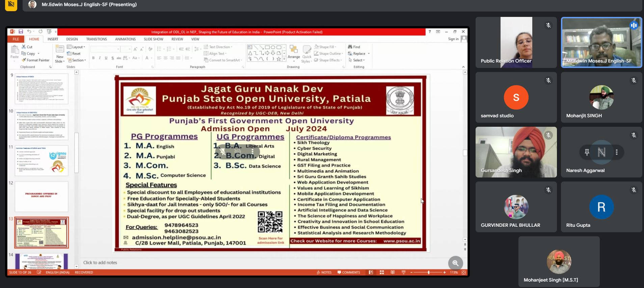644x288 pixels.
Task: Select the 5-point Star shape
Action: 278,59
